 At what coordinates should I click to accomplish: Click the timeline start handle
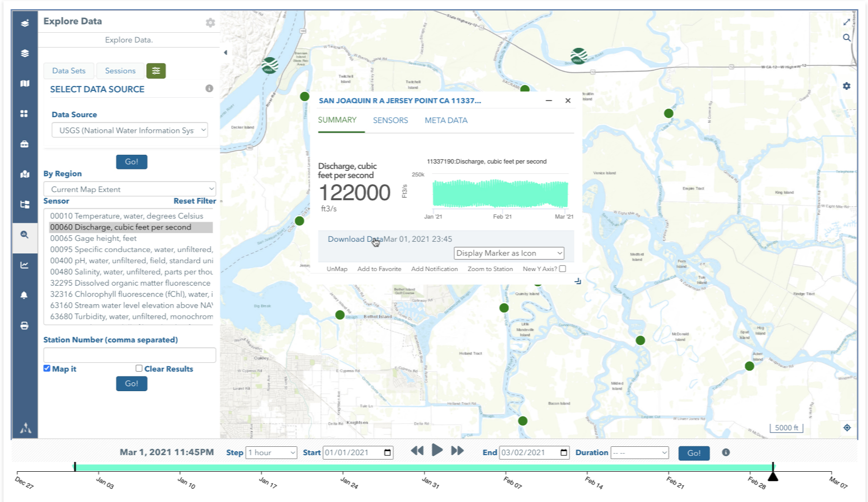click(x=75, y=467)
